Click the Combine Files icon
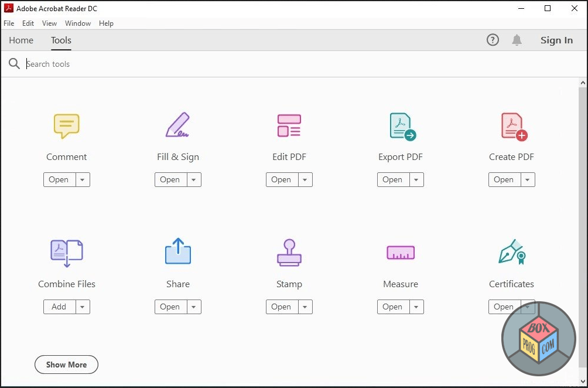Screen dimensions: 588x388 [66, 252]
